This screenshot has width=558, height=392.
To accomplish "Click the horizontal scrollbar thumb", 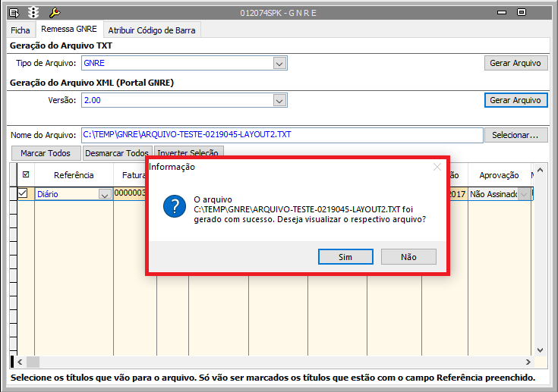I will [x=33, y=362].
